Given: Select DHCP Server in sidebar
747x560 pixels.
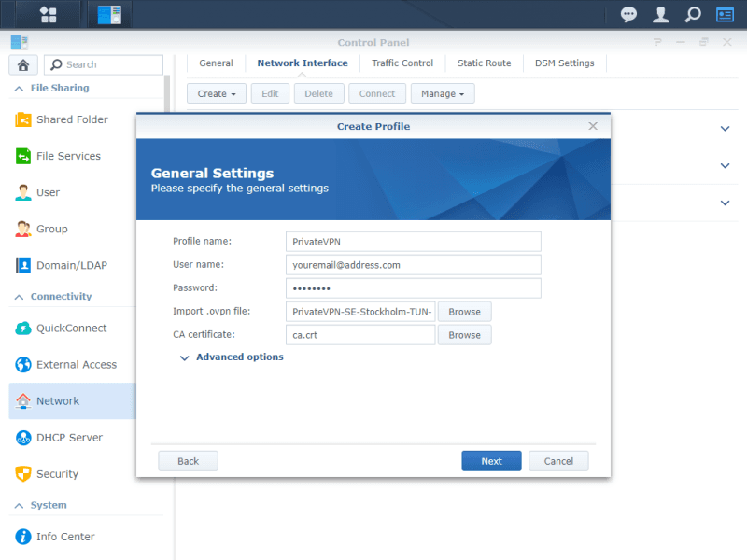Looking at the screenshot, I should pos(69,438).
